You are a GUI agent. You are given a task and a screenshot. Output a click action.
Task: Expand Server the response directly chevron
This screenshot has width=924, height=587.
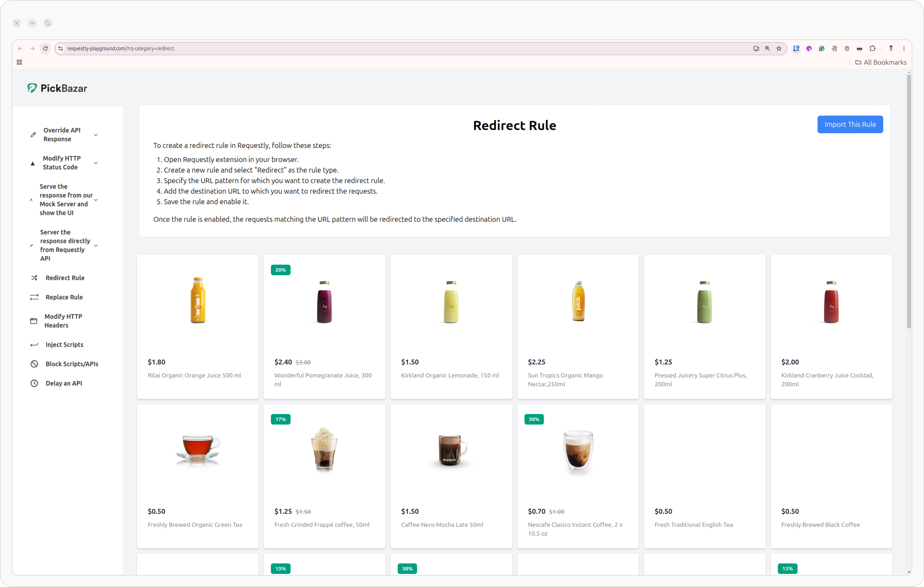(96, 245)
